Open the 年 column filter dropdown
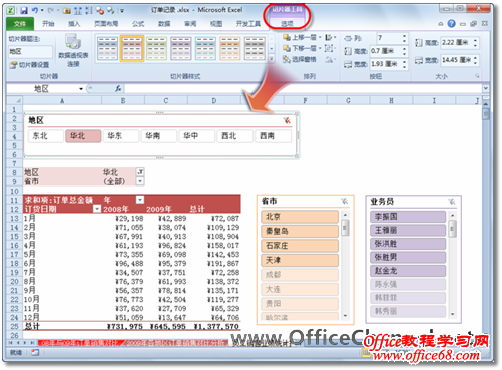Viewport: 502px width, 370px height. point(140,200)
